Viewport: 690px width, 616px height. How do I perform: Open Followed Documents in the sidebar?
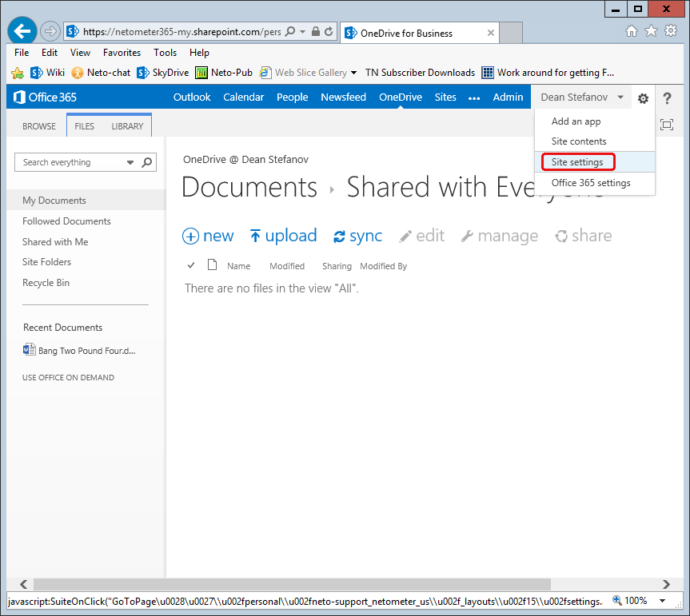click(x=66, y=221)
